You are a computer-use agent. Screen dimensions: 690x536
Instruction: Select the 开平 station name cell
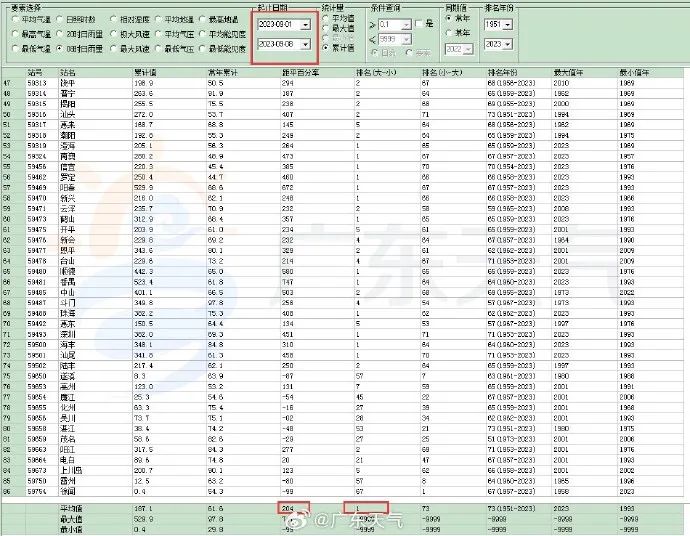click(x=68, y=230)
